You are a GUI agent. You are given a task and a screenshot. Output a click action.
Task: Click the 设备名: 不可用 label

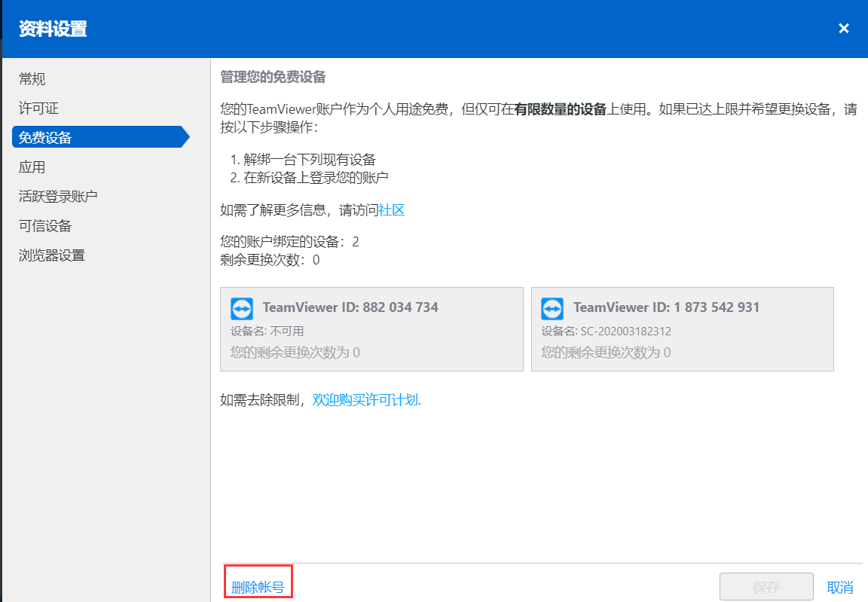(267, 332)
